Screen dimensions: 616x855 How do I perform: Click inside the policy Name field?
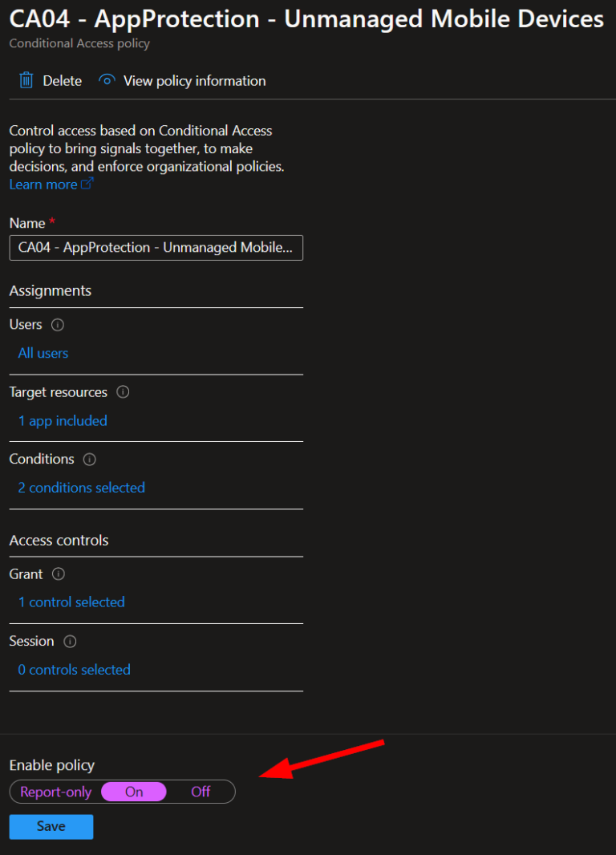(x=156, y=248)
